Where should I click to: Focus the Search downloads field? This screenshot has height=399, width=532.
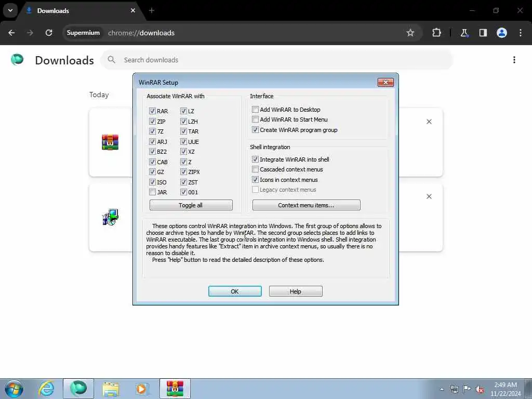pos(276,60)
